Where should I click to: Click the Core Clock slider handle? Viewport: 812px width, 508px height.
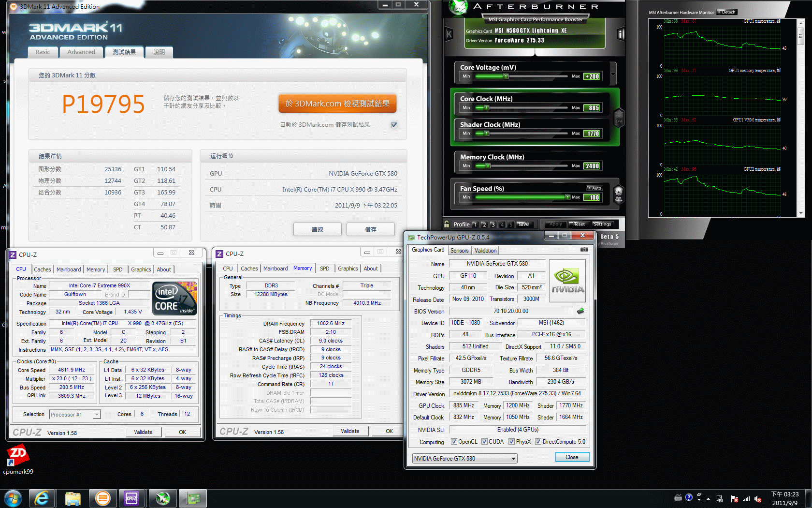(487, 107)
